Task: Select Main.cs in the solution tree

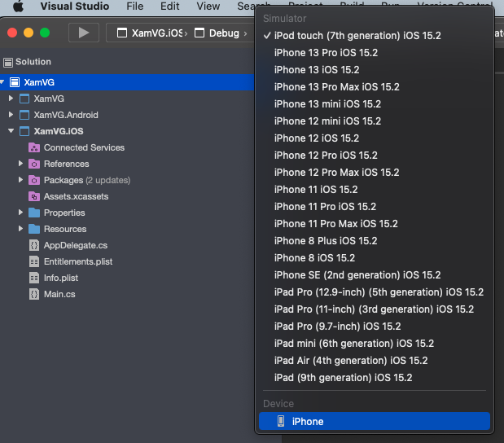Action: (59, 294)
